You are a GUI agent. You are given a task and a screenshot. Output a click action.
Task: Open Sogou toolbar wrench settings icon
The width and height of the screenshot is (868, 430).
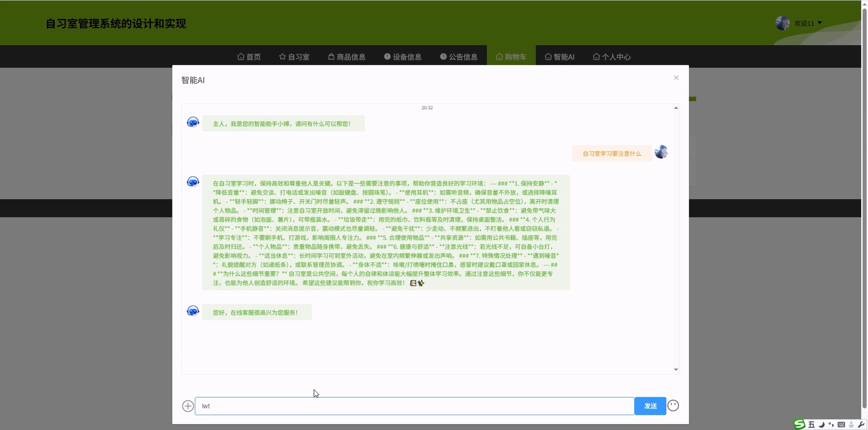tap(861, 424)
